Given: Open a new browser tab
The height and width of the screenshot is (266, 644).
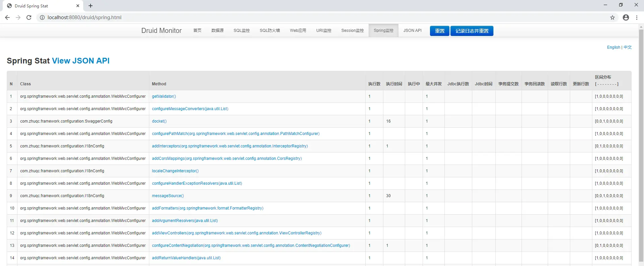Looking at the screenshot, I should point(91,6).
